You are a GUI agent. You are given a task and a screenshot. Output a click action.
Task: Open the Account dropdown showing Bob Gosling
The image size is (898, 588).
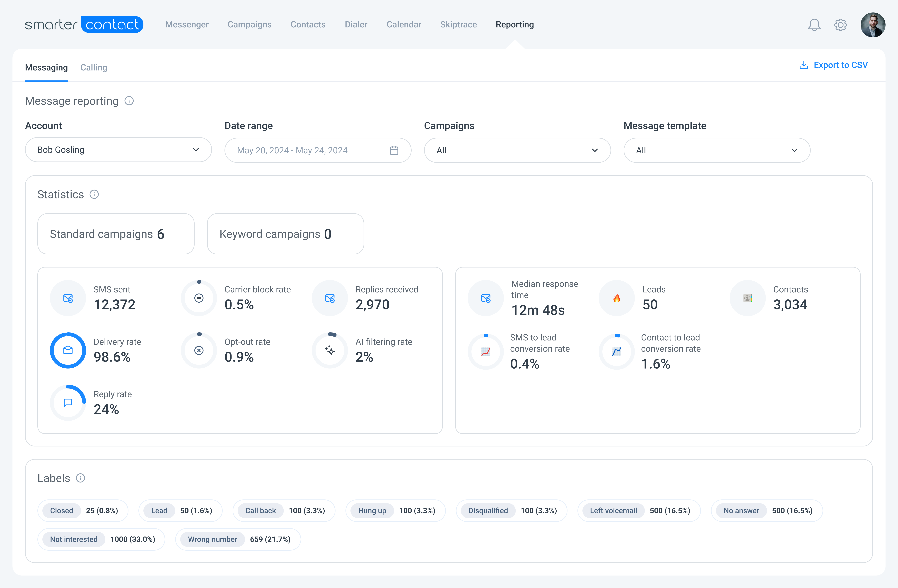[x=118, y=150]
